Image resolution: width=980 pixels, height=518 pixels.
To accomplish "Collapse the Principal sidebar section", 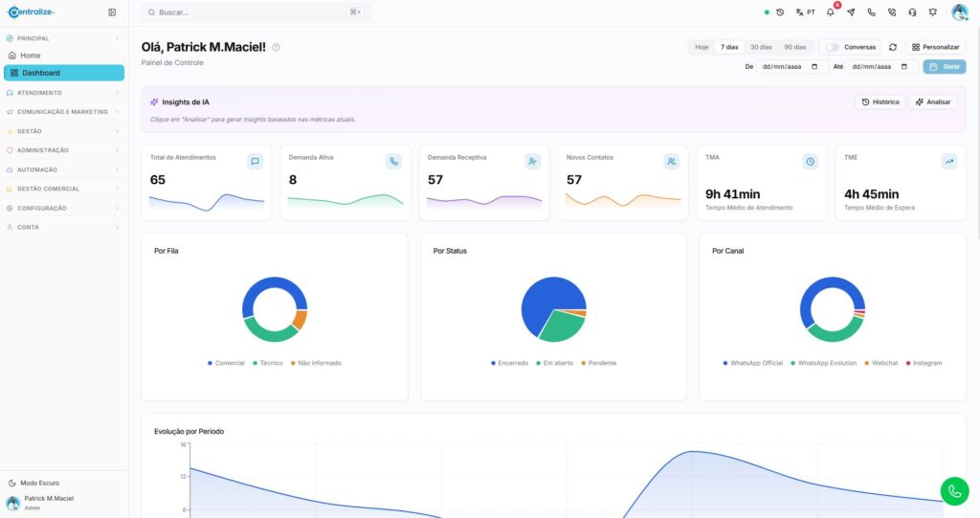I will 64,38.
